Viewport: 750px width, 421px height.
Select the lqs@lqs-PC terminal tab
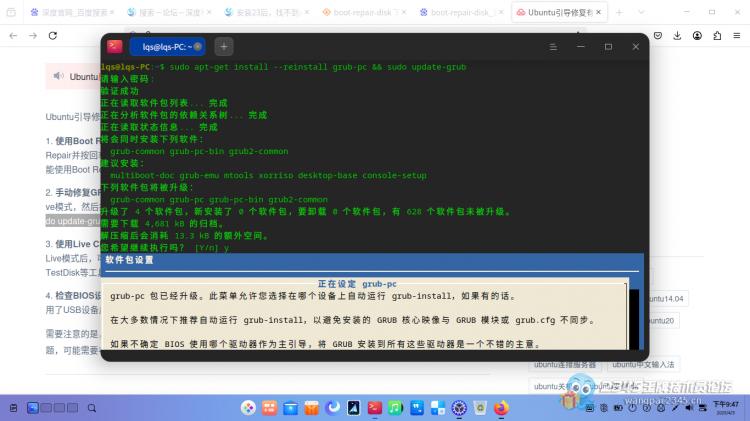point(167,46)
